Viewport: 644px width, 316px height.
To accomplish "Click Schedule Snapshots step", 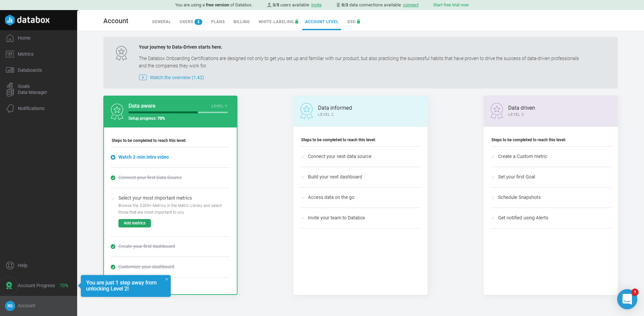I will pos(519,197).
